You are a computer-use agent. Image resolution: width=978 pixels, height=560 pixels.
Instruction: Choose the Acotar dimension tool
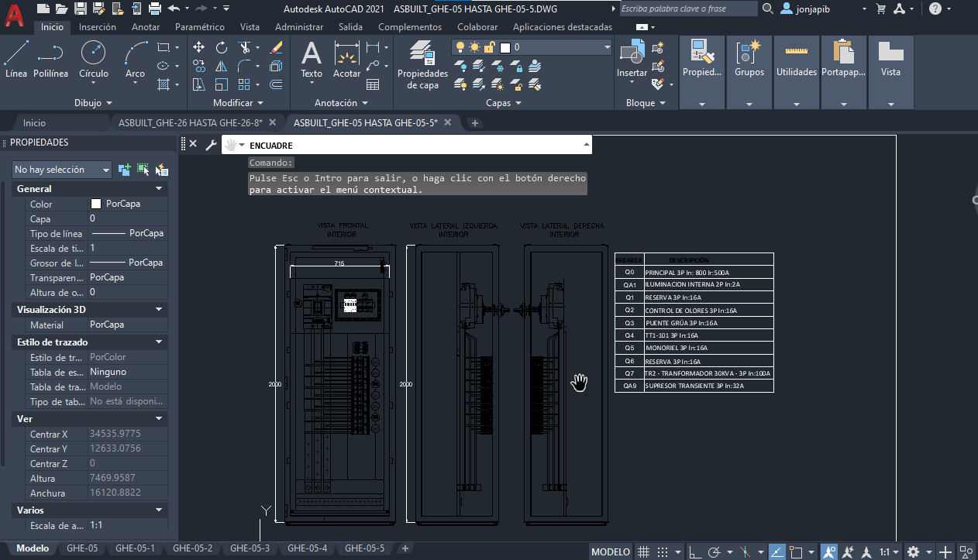tap(346, 60)
